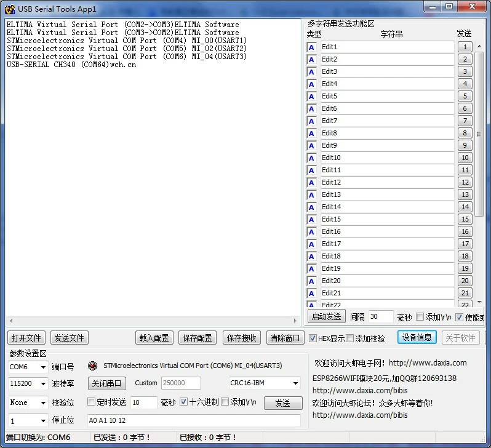
Task: Click right arrow of the receive horizontal scrollbar
Action: point(295,321)
